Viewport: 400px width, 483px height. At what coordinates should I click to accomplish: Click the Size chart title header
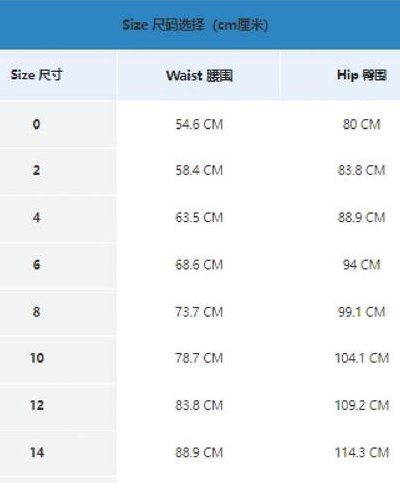coord(195,25)
